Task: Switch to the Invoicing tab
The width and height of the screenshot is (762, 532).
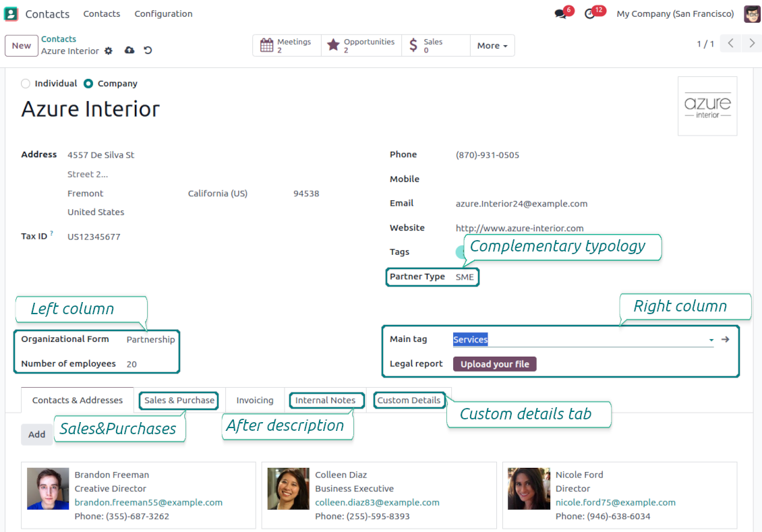Action: pos(255,401)
